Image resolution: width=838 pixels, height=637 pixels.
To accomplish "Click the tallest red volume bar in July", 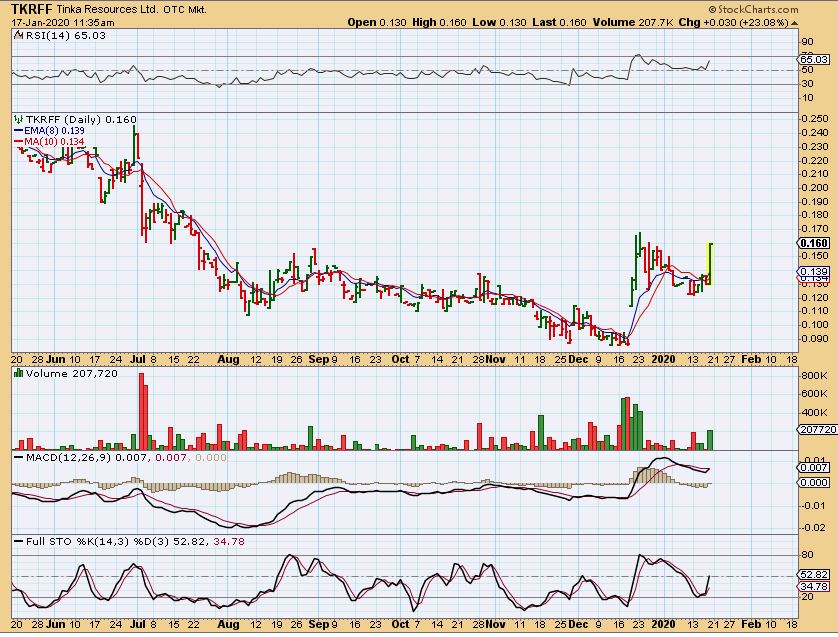I will click(142, 411).
